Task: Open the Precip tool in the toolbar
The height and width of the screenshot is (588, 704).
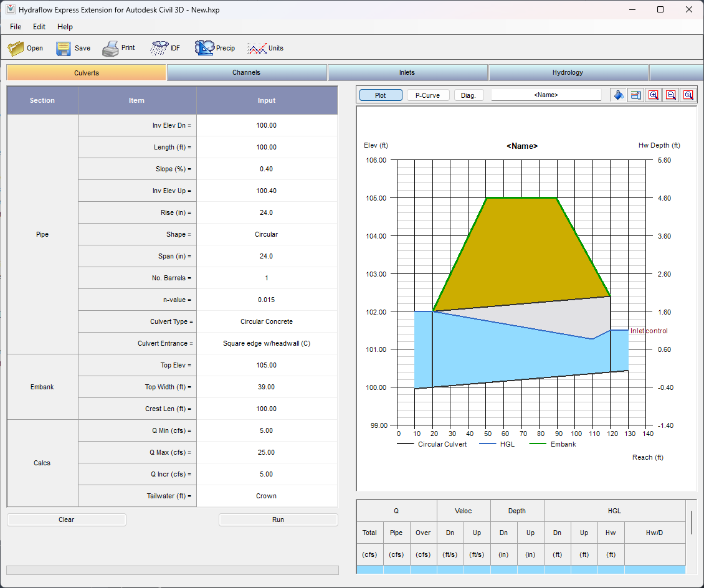Action: 204,48
